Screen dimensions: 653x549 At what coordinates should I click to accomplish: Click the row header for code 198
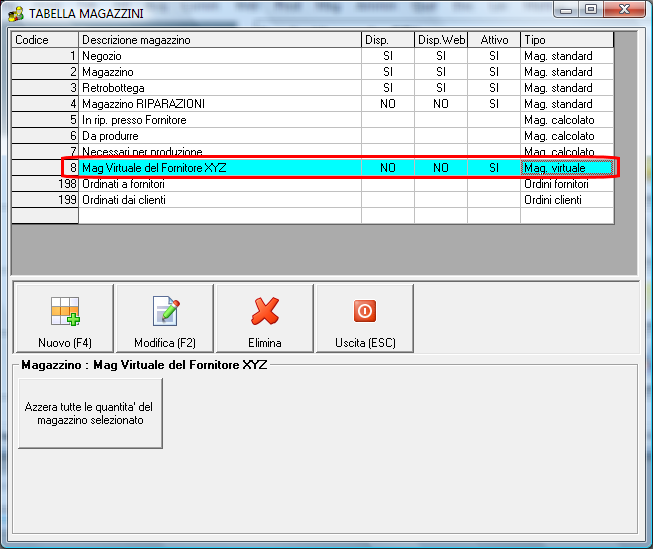coord(45,184)
